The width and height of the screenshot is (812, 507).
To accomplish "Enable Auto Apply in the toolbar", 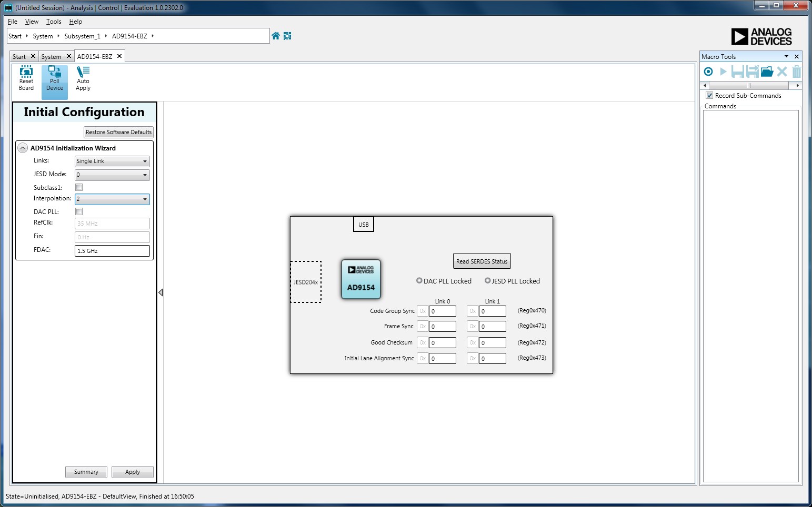I will point(83,78).
